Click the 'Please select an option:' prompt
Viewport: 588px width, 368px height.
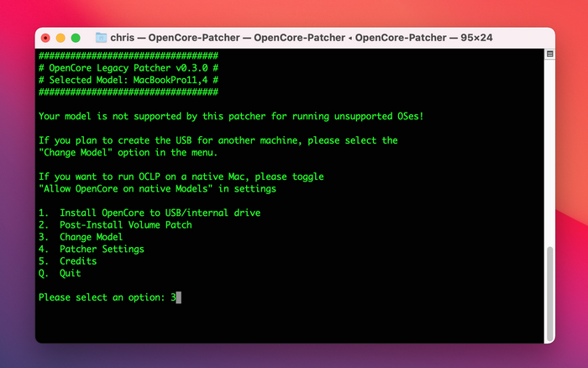point(102,297)
